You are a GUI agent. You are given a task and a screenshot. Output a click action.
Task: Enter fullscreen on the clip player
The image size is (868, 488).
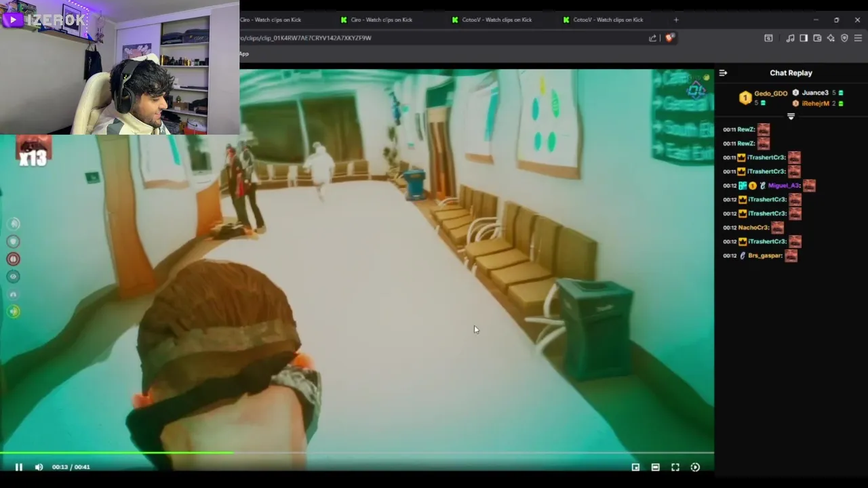[x=675, y=467]
